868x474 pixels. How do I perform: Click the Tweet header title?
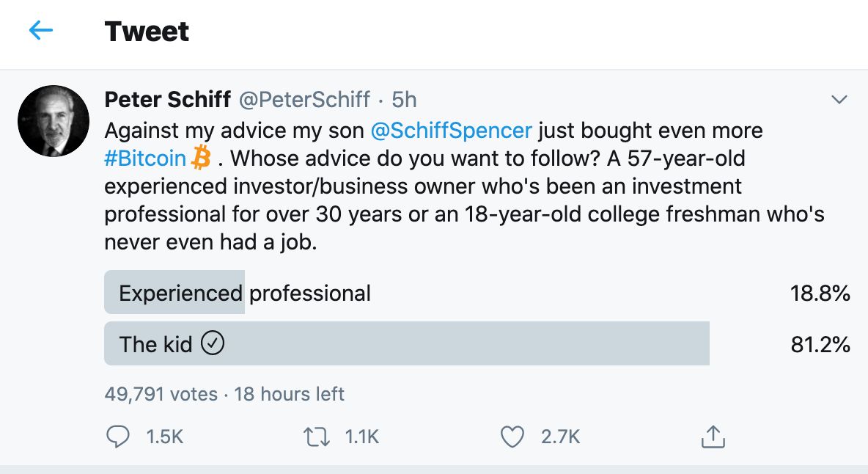click(147, 32)
